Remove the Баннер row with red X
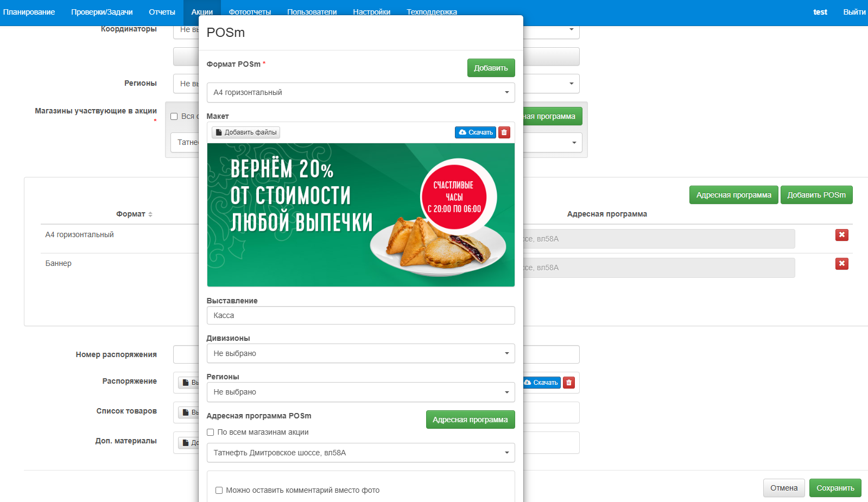Viewport: 868px width, 502px height. (841, 264)
